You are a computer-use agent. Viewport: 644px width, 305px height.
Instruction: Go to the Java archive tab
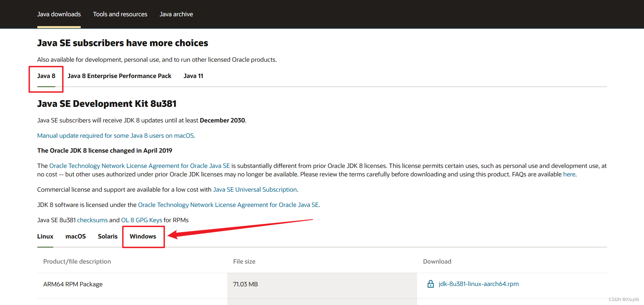coord(176,14)
